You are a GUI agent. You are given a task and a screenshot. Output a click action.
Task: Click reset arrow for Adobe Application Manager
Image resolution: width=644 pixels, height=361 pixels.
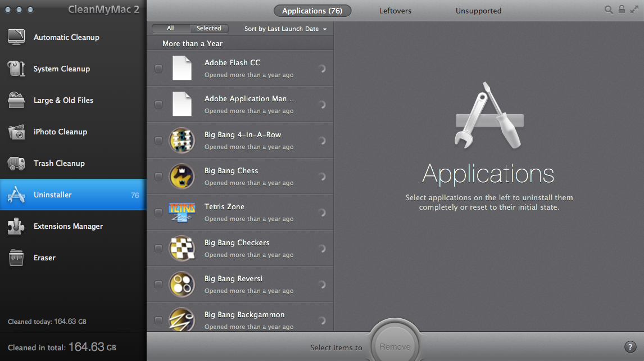(x=322, y=105)
